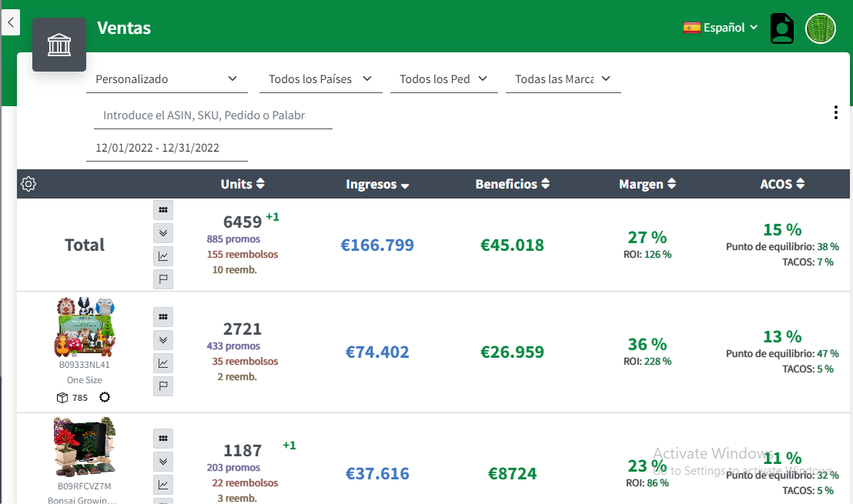This screenshot has height=504, width=853.
Task: Open the Personalizado period dropdown
Action: [167, 79]
